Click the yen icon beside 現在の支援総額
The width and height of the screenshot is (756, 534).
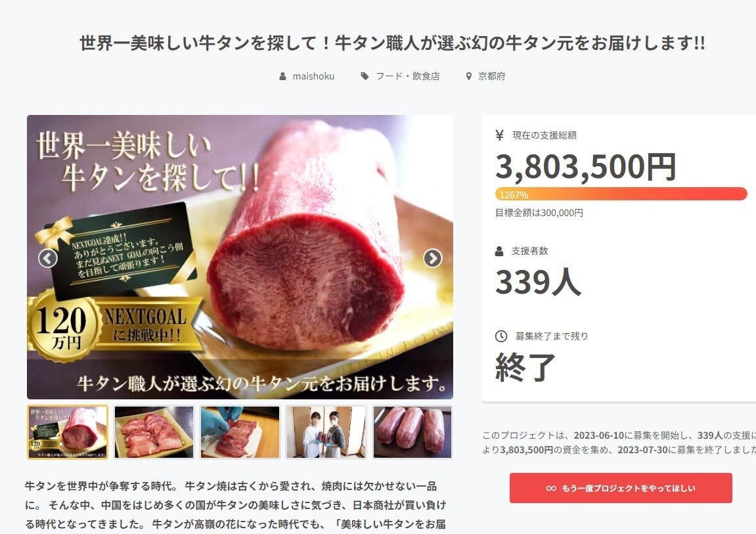pos(499,135)
